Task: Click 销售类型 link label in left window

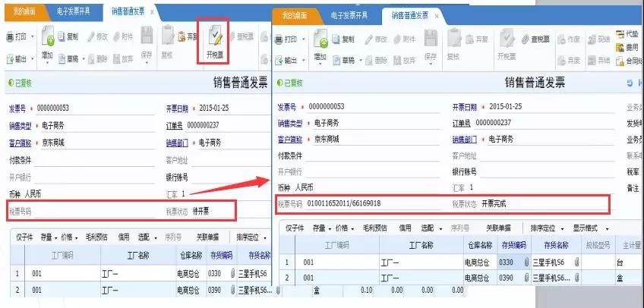Action: 20,126
